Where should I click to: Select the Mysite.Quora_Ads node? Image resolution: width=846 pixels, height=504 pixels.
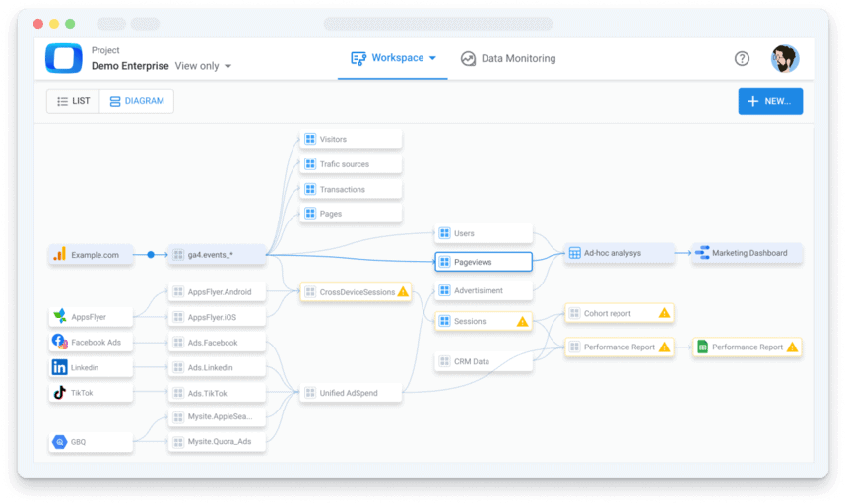click(x=217, y=441)
